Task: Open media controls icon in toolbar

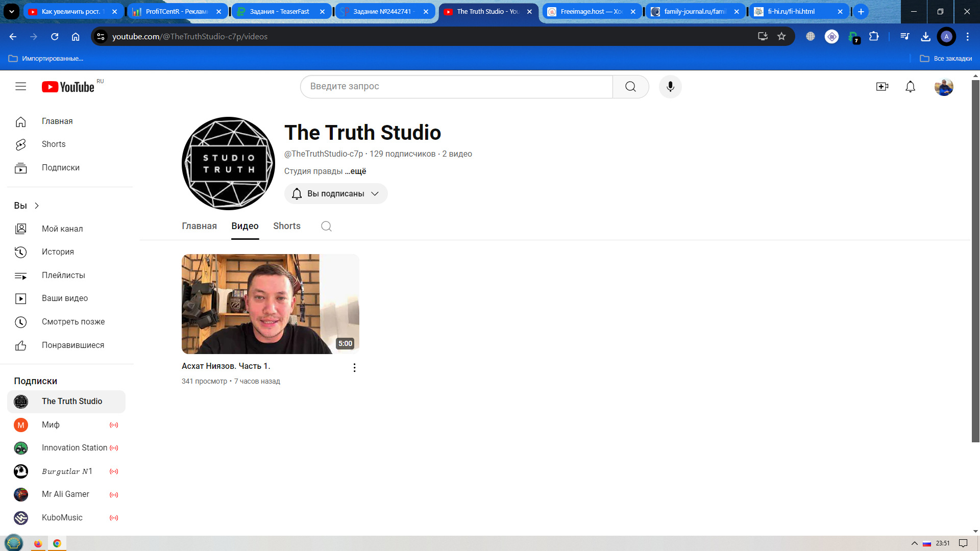Action: point(904,37)
